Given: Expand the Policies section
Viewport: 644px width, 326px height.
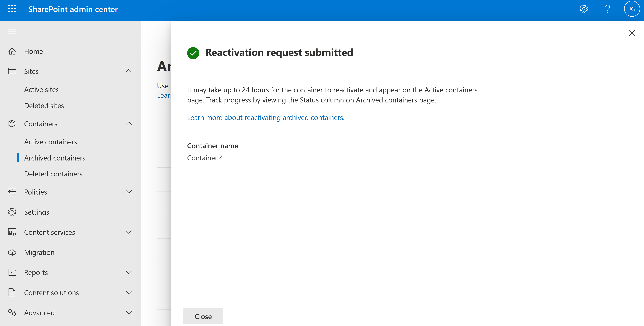Looking at the screenshot, I should click(x=129, y=192).
